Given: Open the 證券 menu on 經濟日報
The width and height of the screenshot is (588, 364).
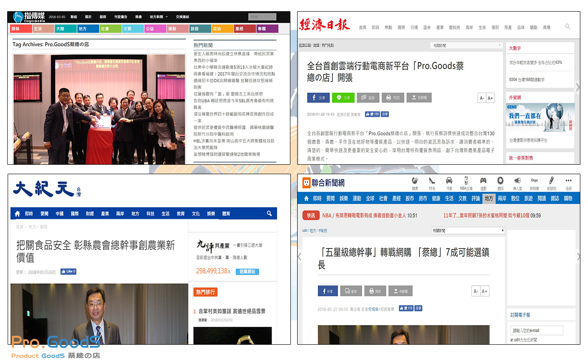Looking at the screenshot, I should 427,27.
